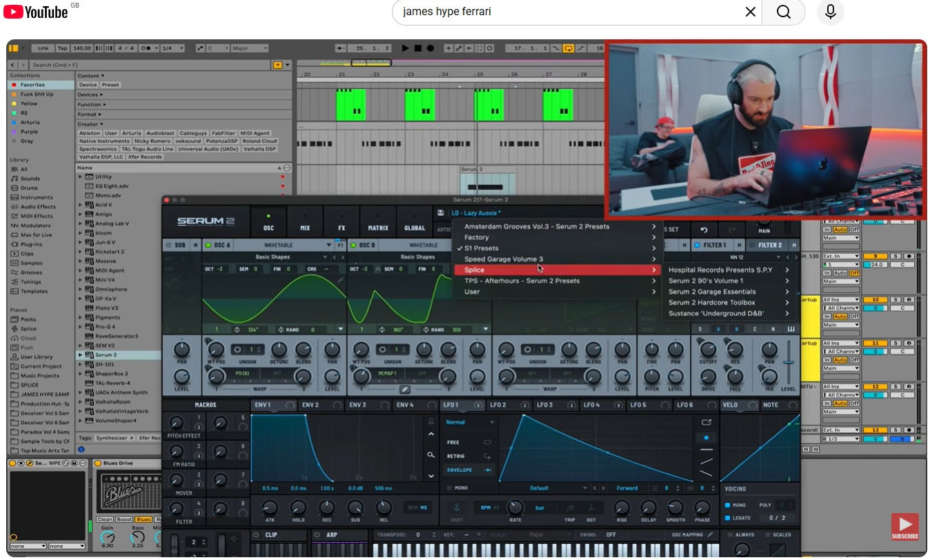
Task: Click the YouTube logo
Action: point(36,12)
